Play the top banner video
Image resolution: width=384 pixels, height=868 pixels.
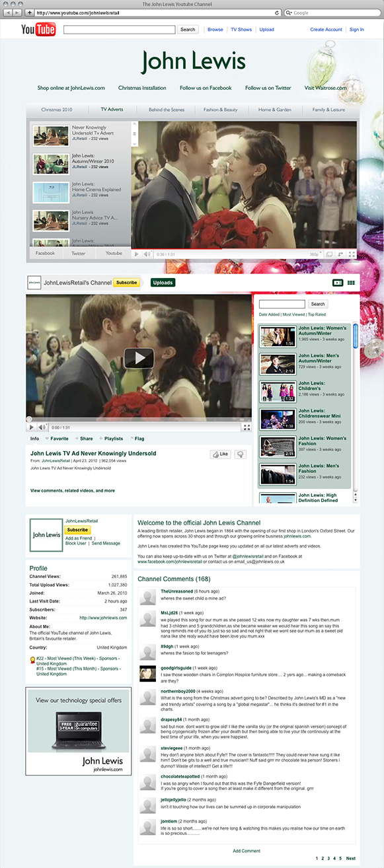pos(137,254)
